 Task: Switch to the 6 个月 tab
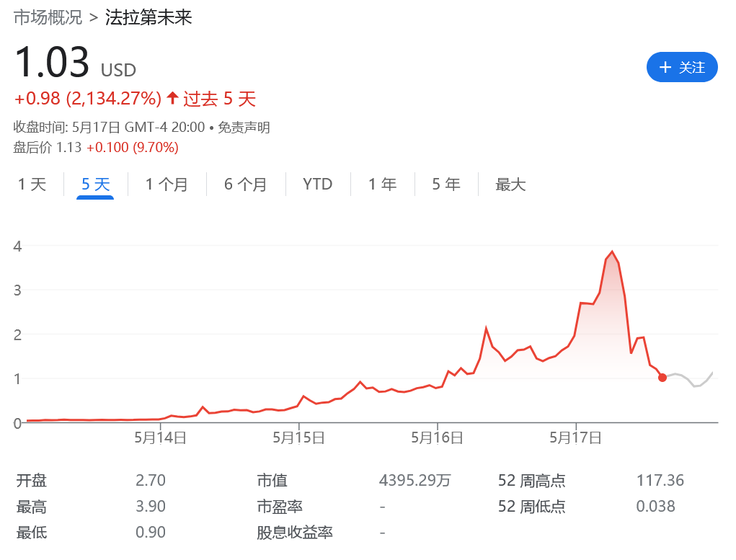pos(246,185)
